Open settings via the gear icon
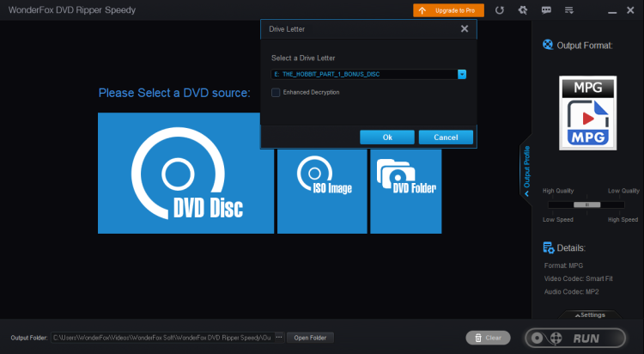The image size is (644, 354). 522,10
